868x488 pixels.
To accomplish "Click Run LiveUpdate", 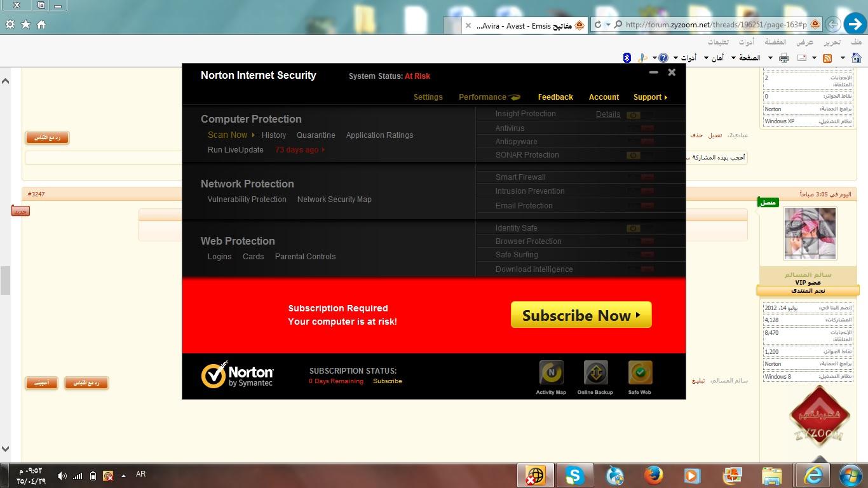I will coord(235,150).
